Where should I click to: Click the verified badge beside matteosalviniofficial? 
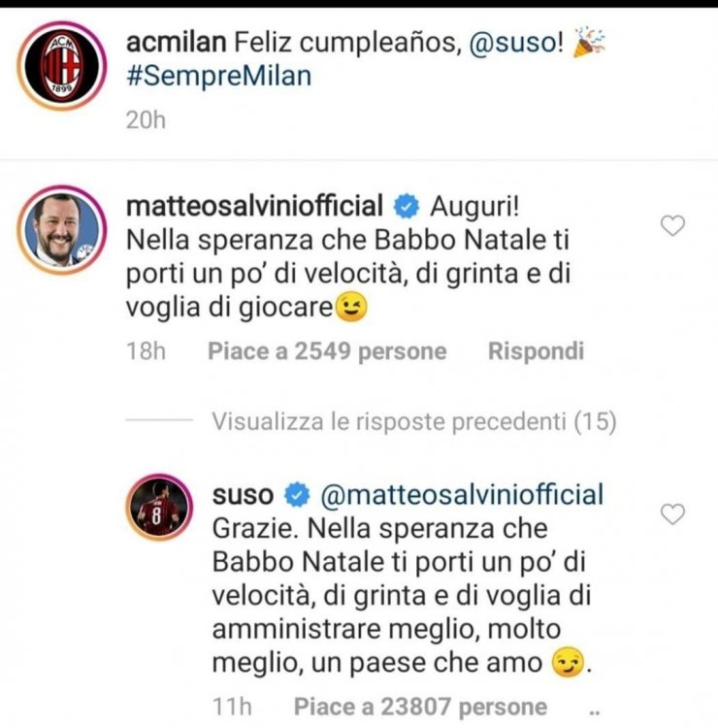[408, 206]
